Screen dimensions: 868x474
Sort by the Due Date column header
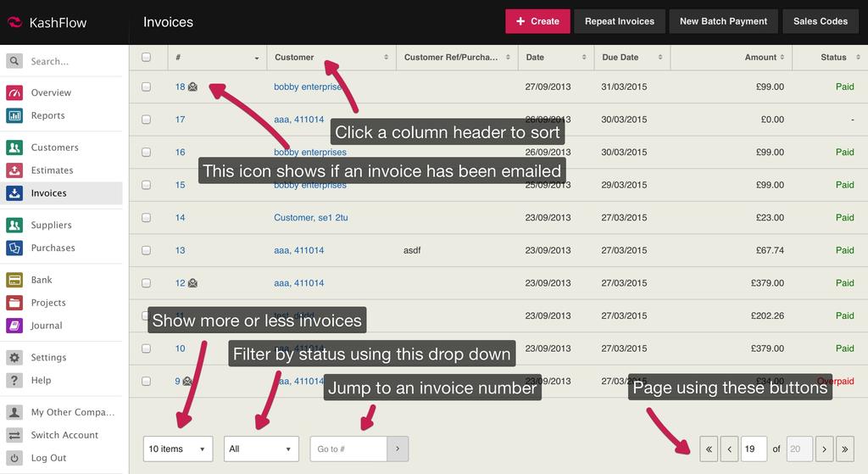click(x=632, y=58)
